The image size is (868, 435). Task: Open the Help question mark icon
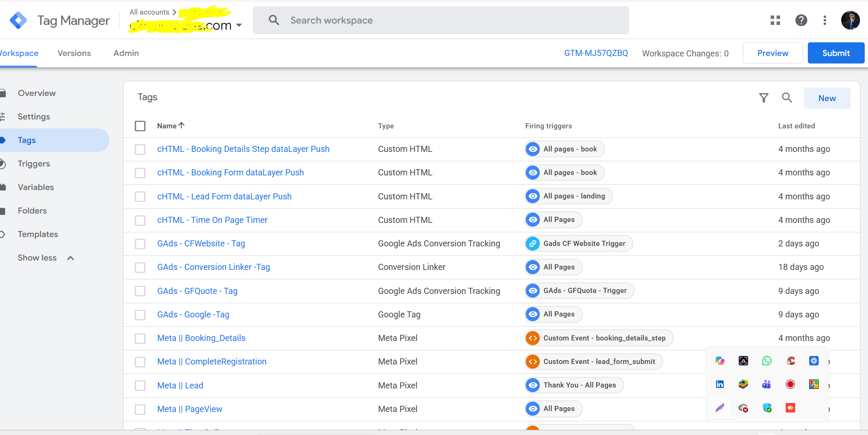click(801, 20)
